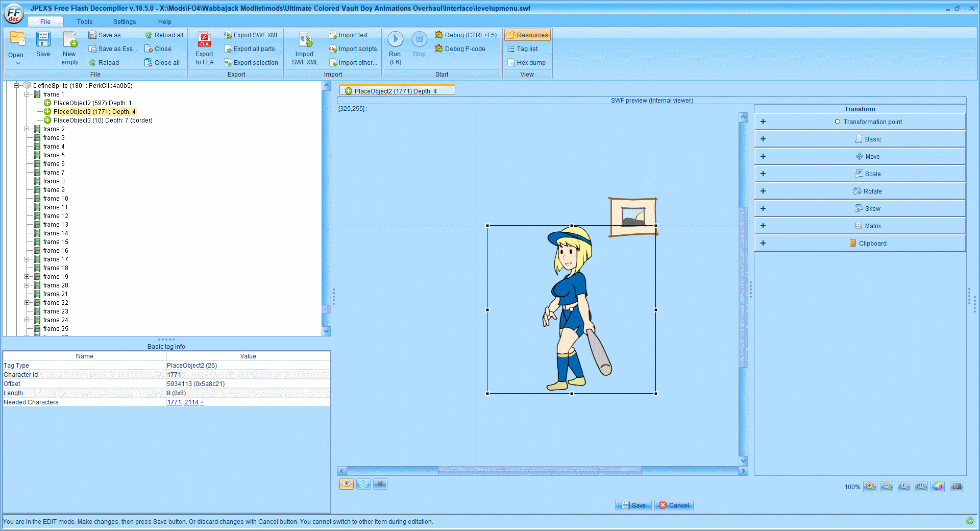This screenshot has width=980, height=531.
Task: Reload the current SWF file
Action: [x=104, y=63]
